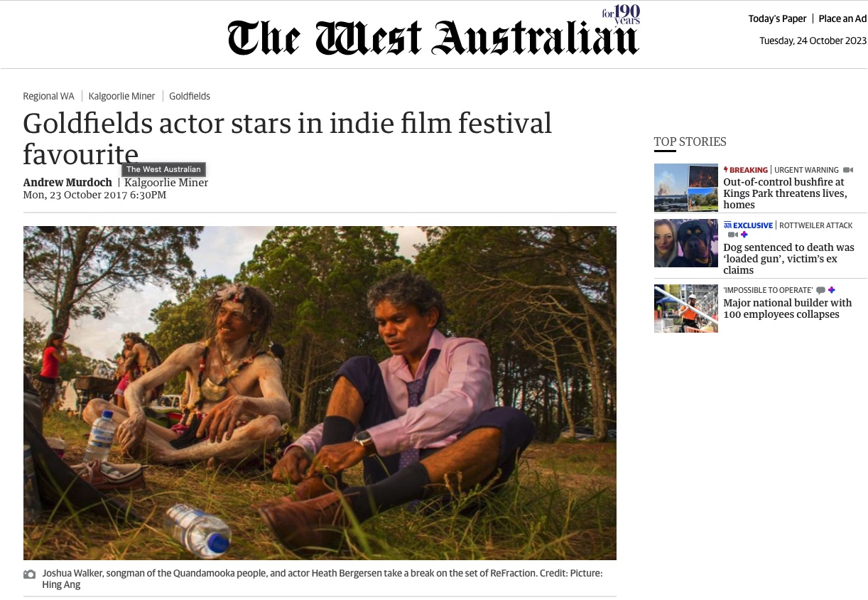View author Andrew Murdoch's profile
The height and width of the screenshot is (600, 868).
[x=67, y=183]
